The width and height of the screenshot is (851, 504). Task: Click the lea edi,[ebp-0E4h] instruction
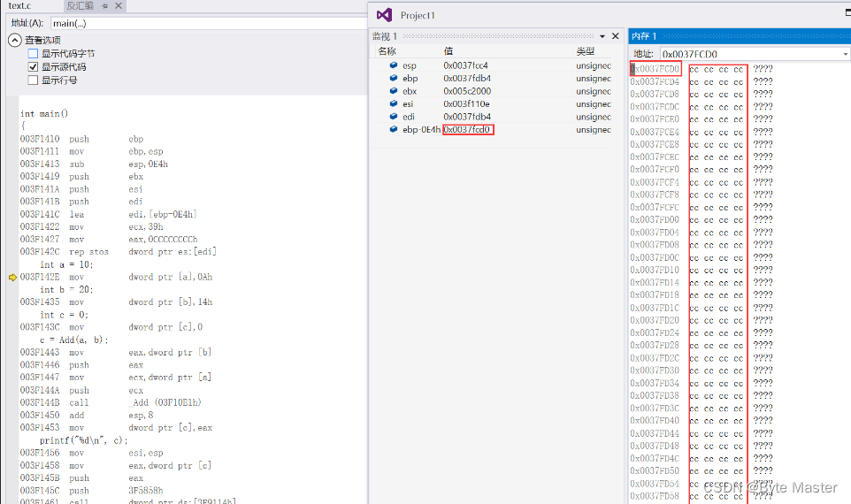[x=109, y=214]
